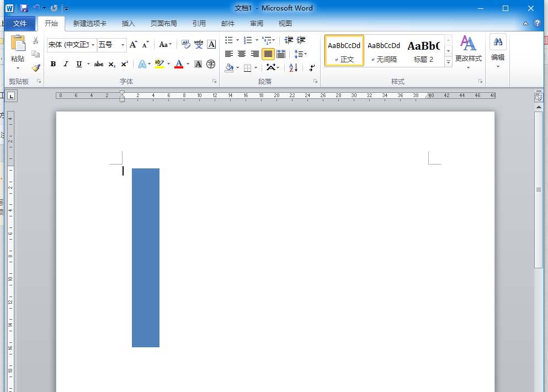Toggle Justify paragraph alignment
Image resolution: width=548 pixels, height=392 pixels.
point(268,54)
